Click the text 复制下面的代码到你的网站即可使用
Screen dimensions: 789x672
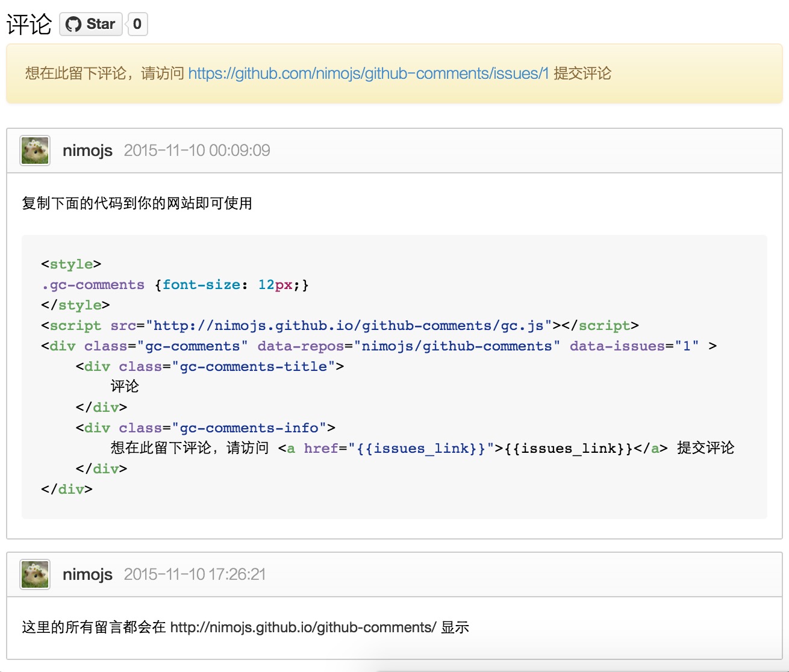(137, 204)
